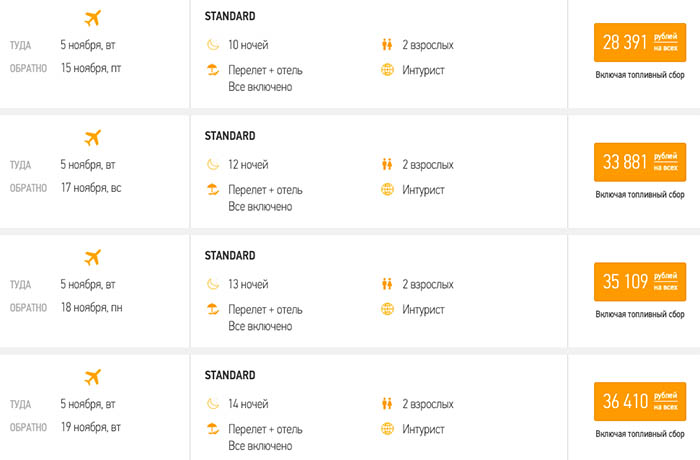Click the globe icon in the 13-night offer
Image resolution: width=700 pixels, height=460 pixels.
point(388,309)
